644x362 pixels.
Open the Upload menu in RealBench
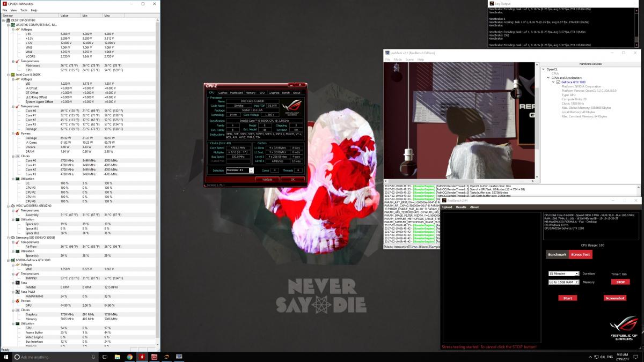(447, 207)
